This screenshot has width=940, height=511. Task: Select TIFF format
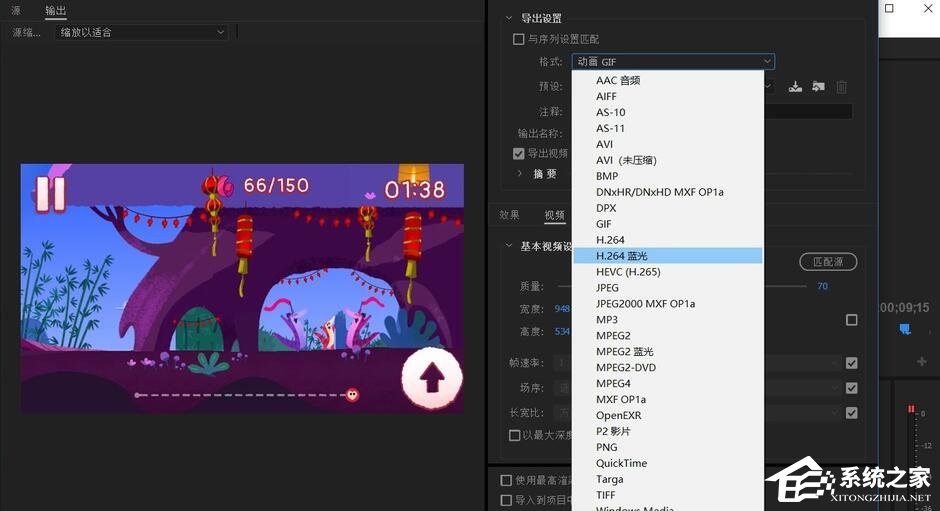point(668,495)
